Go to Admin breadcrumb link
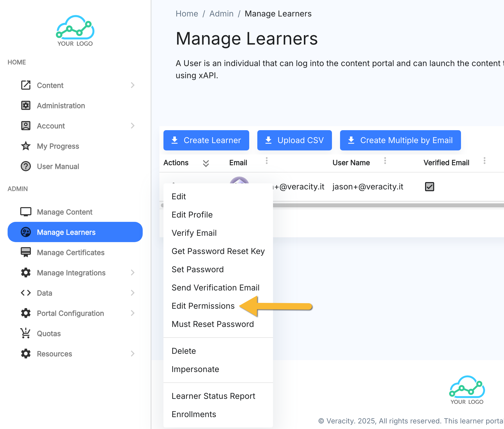The height and width of the screenshot is (429, 504). pos(221,14)
